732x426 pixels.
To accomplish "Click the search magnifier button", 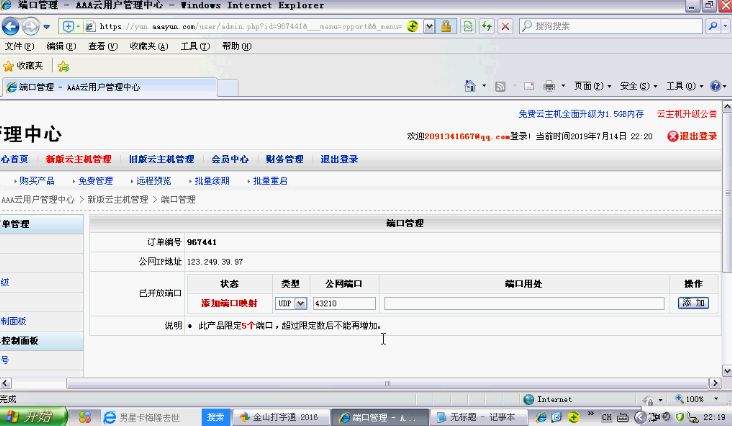I will (713, 26).
